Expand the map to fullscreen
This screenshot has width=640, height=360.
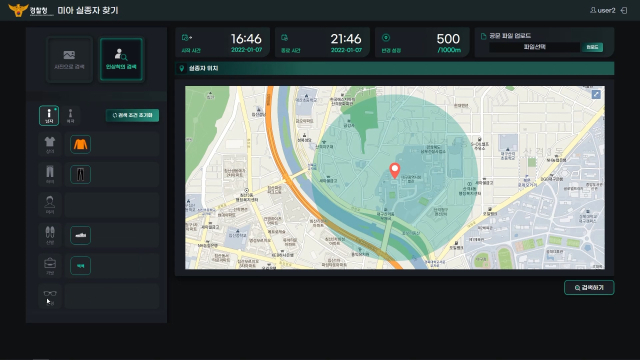596,94
